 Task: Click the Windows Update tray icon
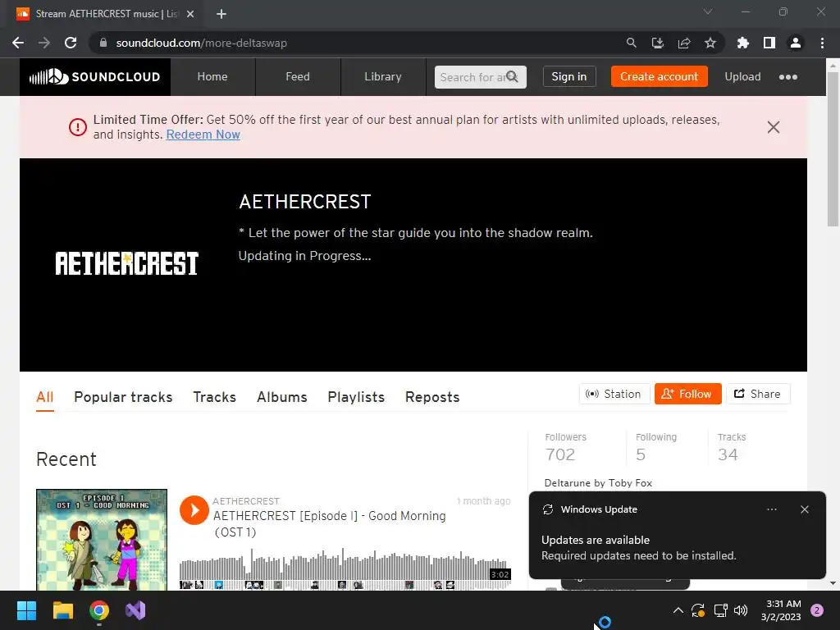coord(698,610)
